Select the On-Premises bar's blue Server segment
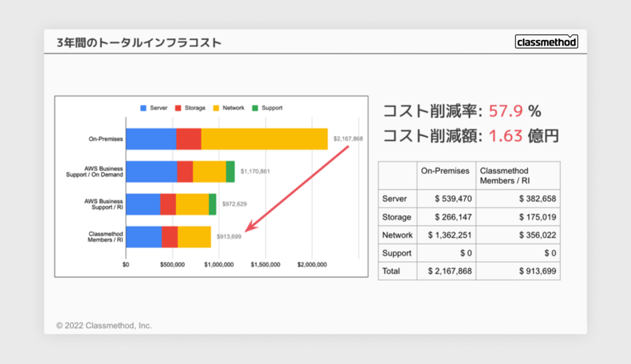The width and height of the screenshot is (631, 364). pyautogui.click(x=150, y=139)
